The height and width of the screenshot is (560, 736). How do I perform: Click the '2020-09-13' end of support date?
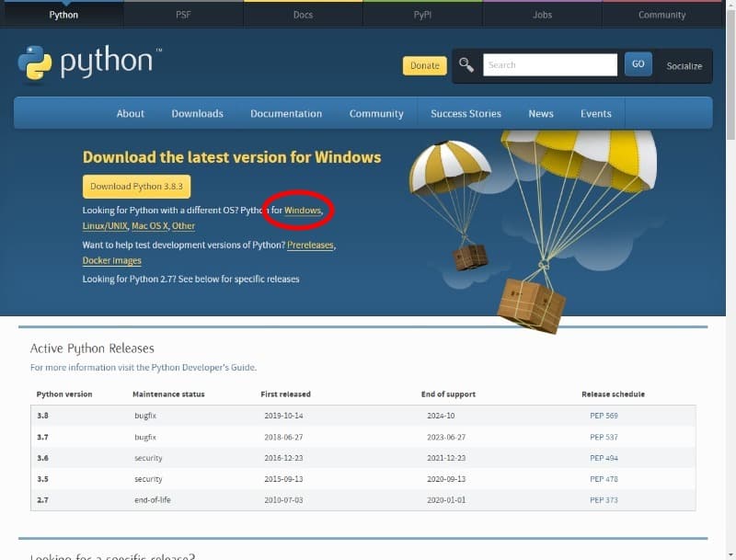(446, 479)
